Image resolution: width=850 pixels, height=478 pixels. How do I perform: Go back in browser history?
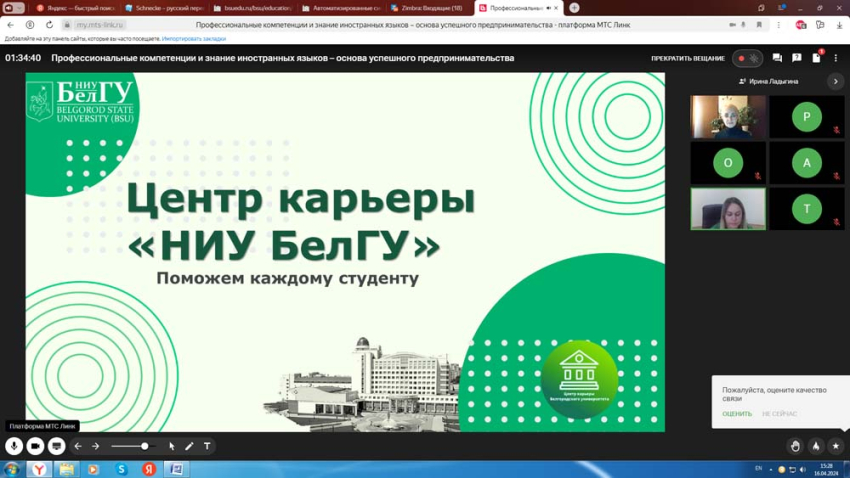10,25
